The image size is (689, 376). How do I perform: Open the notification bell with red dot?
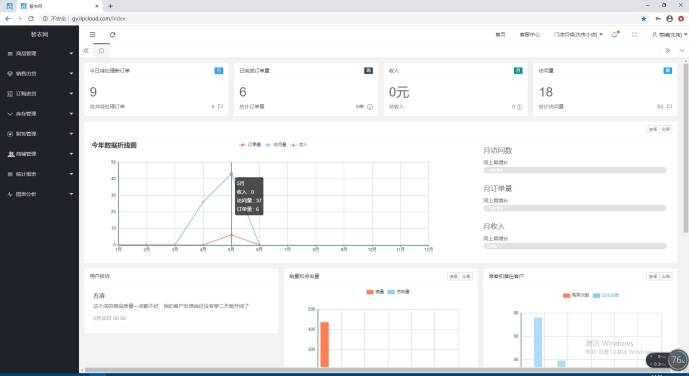[x=615, y=34]
